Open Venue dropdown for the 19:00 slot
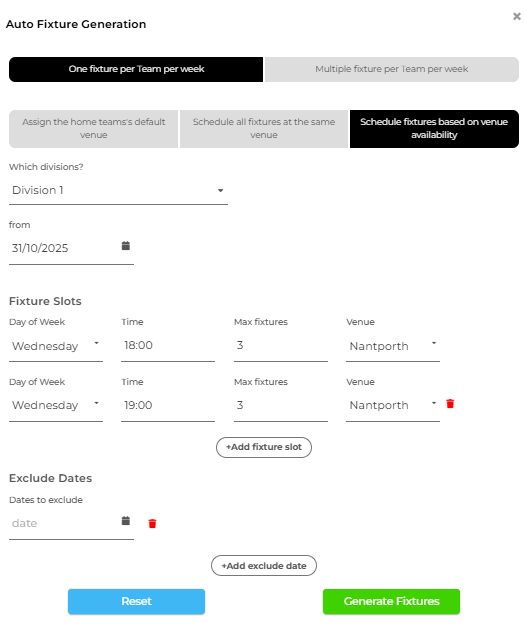Screen dimensions: 526x627 point(392,405)
